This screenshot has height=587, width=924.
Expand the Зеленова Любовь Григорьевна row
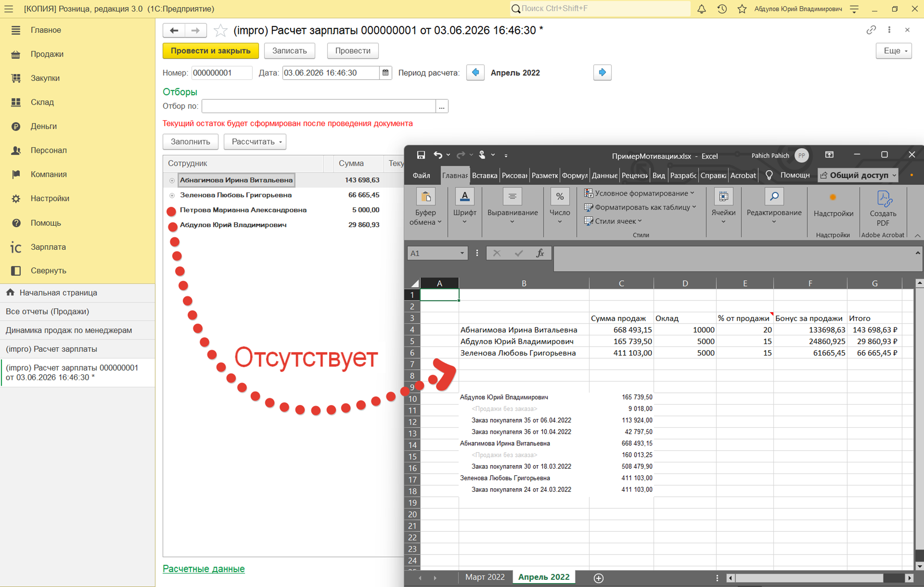(x=172, y=195)
